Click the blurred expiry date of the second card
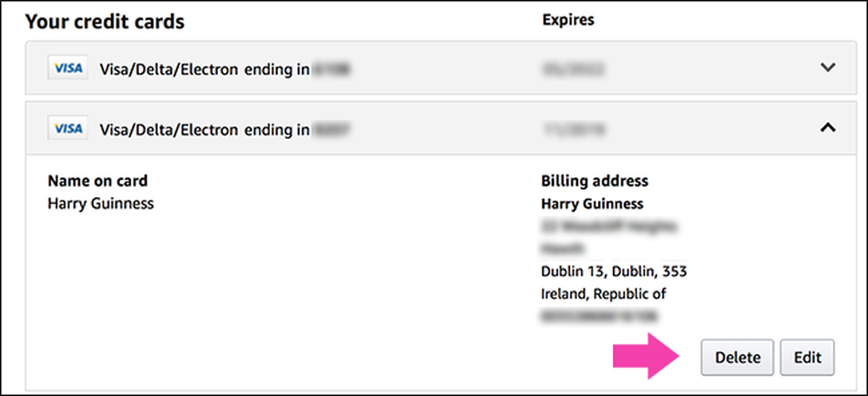The image size is (868, 396). point(572,129)
